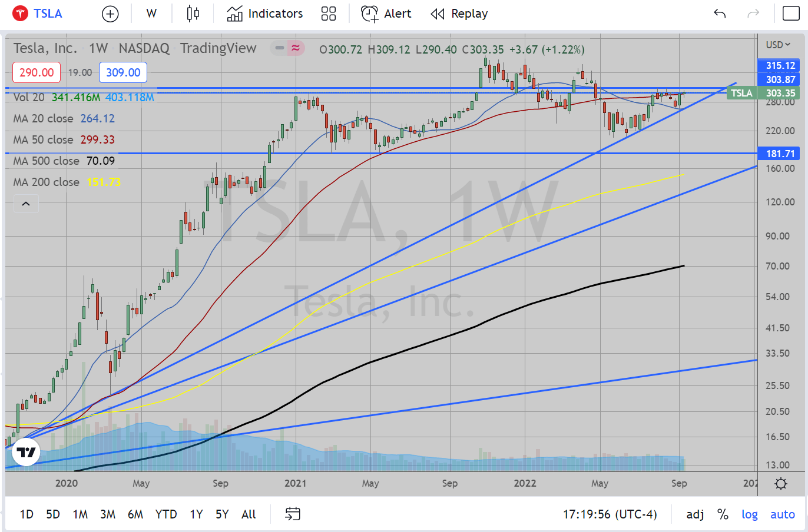Toggle auto scale for the chart

[x=782, y=514]
